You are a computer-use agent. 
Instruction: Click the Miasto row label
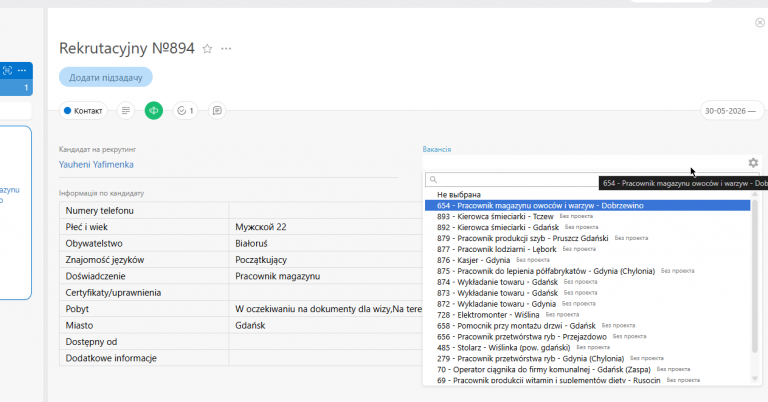click(79, 326)
